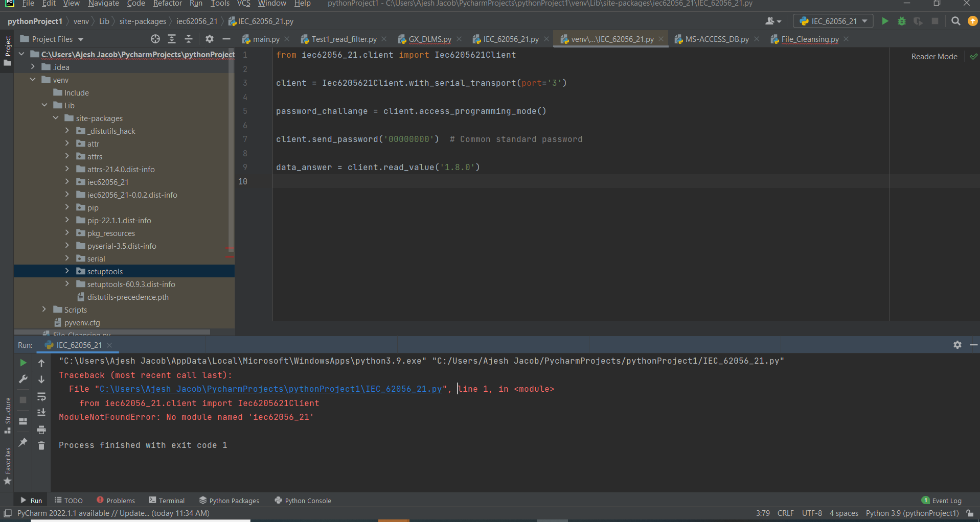
Task: Open the Refactor menu
Action: [x=167, y=4]
